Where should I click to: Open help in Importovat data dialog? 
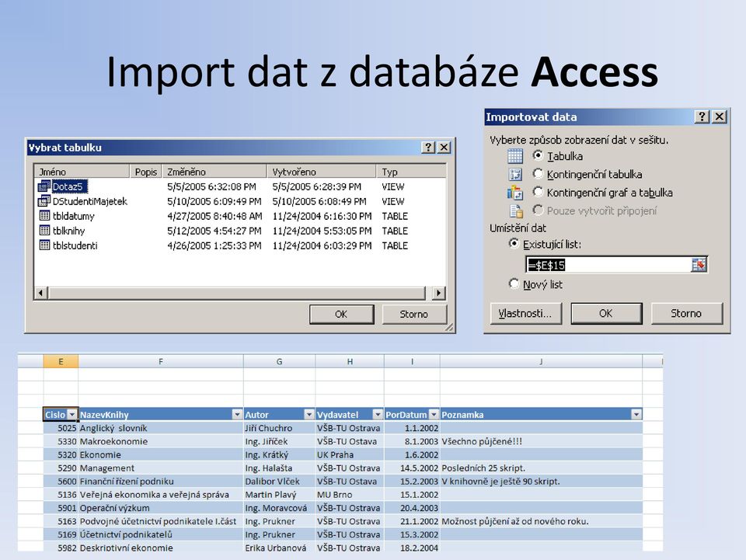tap(702, 117)
